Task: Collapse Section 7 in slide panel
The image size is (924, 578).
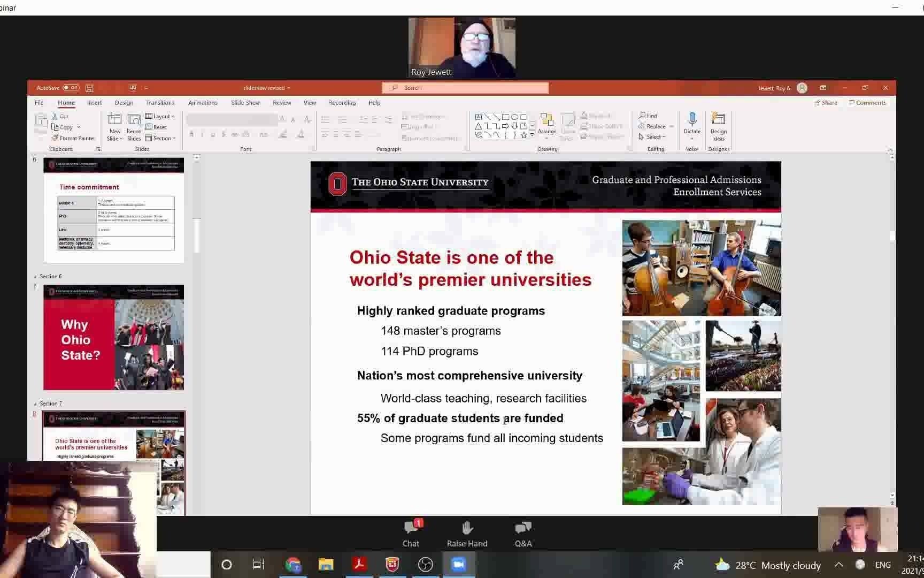Action: pos(35,404)
